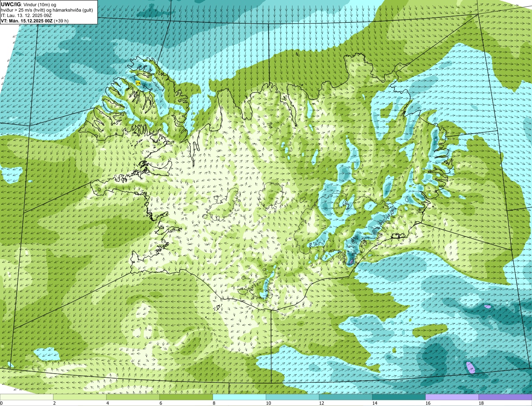Screen dimensions: 532x406
Task: Select the 0–2 m/s pale legend color
Action: pos(27,397)
